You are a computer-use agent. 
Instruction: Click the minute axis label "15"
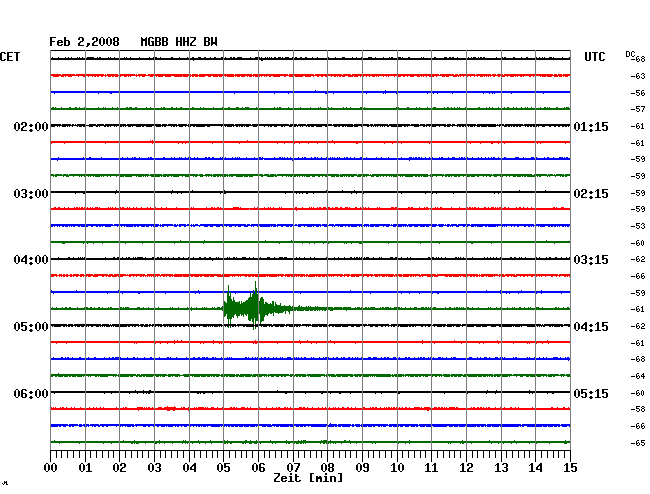(570, 468)
